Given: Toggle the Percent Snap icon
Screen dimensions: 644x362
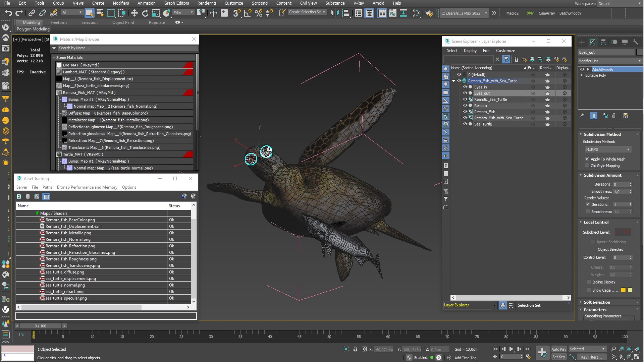Looking at the screenshot, I should [x=258, y=13].
